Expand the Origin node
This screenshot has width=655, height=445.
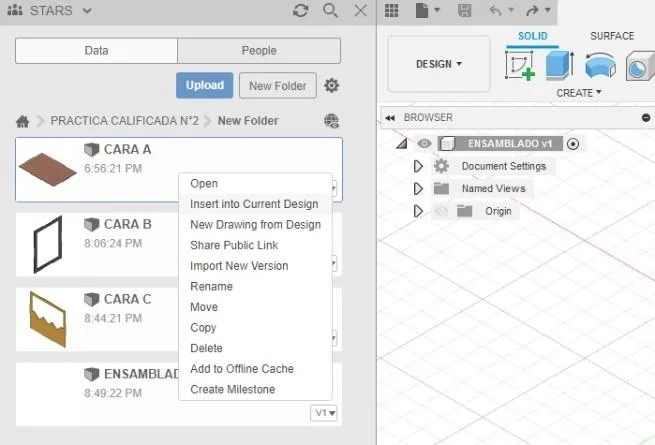(418, 211)
